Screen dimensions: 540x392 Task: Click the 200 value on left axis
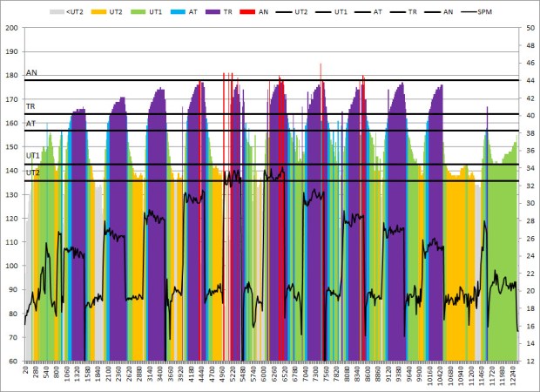point(12,28)
